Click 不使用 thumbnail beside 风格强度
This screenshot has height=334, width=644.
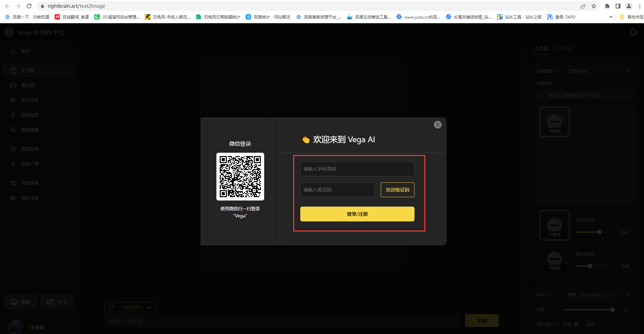(554, 225)
